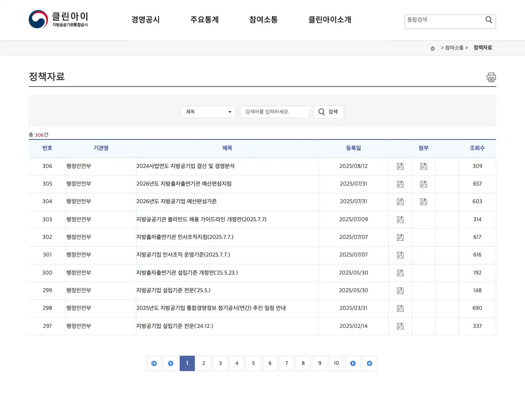Viewport: 525px width, 420px height.
Task: Select page 5 in the pagination
Action: coord(253,363)
